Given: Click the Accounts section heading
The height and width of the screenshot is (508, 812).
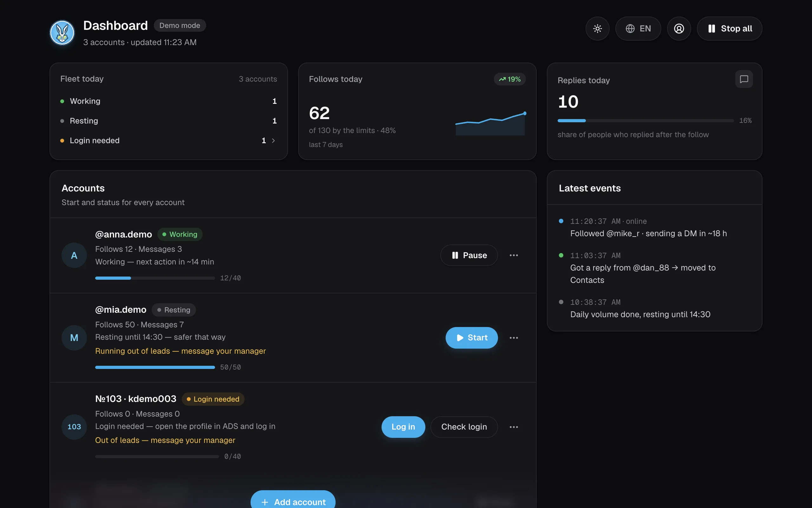Looking at the screenshot, I should point(83,188).
